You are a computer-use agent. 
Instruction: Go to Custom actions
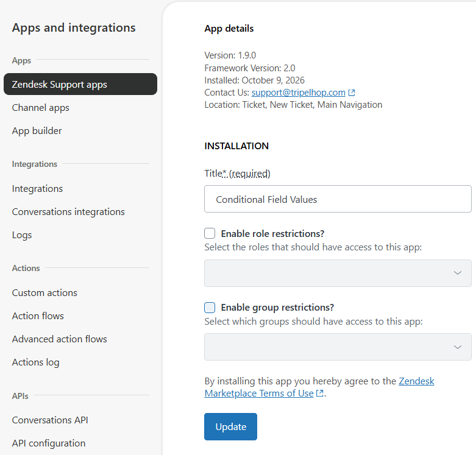point(44,293)
